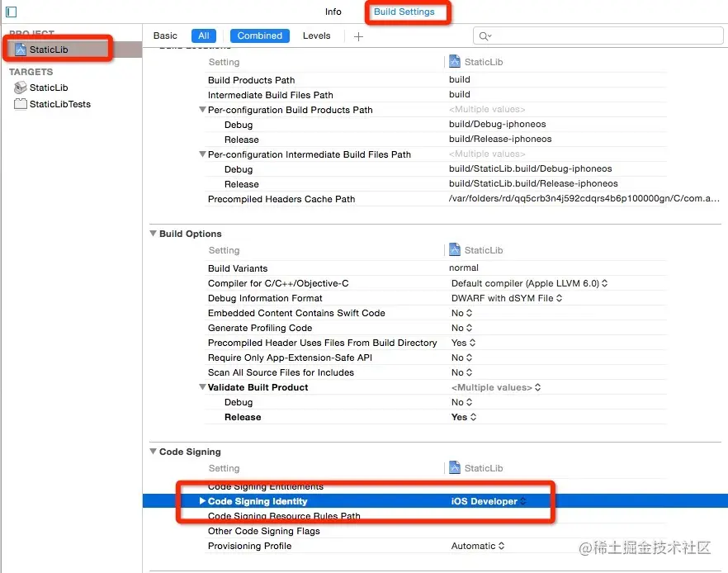Collapse Validate Built Product setting
Image resolution: width=728 pixels, height=573 pixels.
(202, 386)
